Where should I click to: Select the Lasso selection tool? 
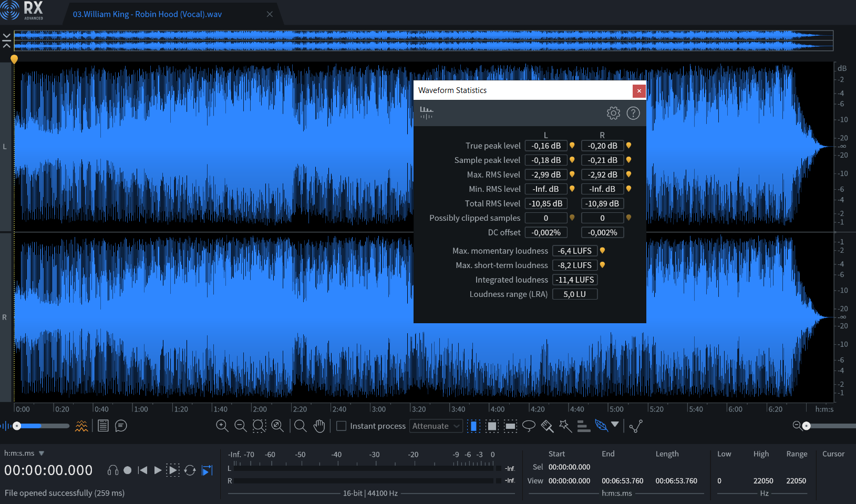529,426
